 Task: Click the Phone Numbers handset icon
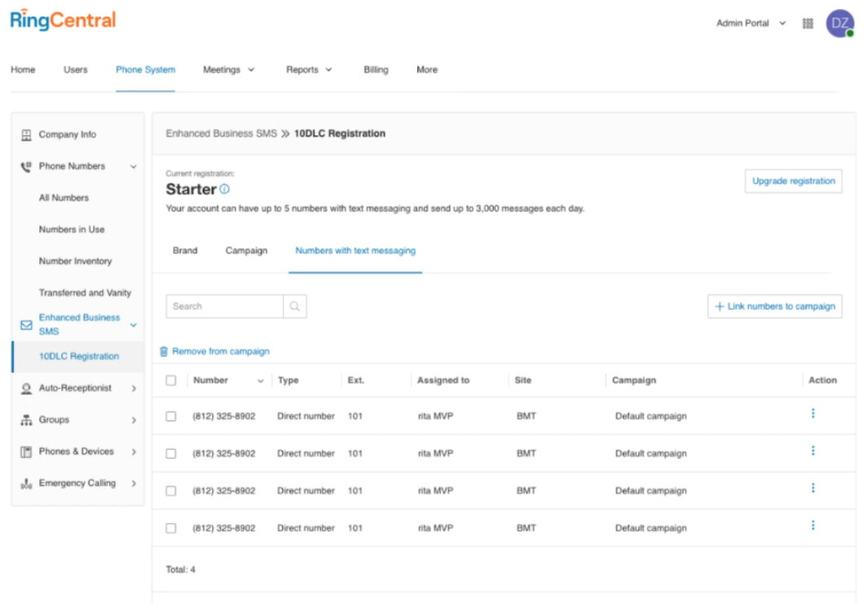pyautogui.click(x=26, y=166)
